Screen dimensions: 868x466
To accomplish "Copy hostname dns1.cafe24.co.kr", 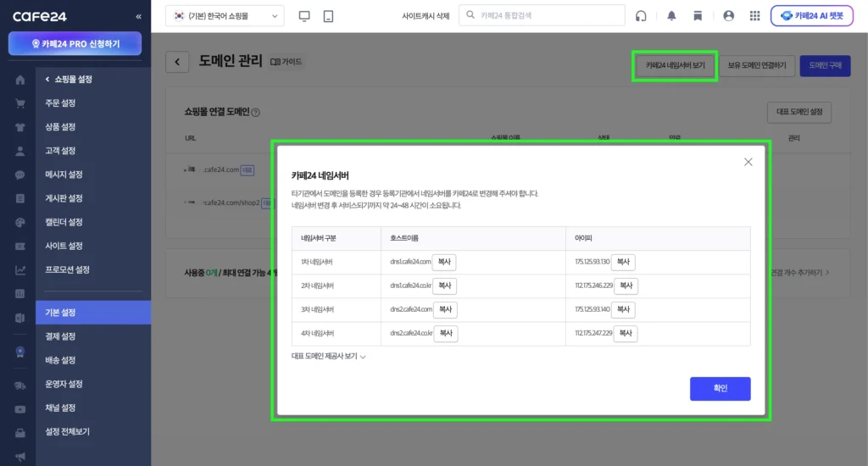I will pyautogui.click(x=445, y=286).
